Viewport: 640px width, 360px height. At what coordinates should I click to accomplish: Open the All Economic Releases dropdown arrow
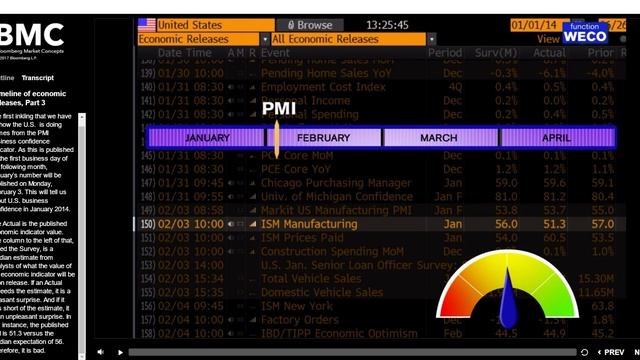tap(431, 39)
